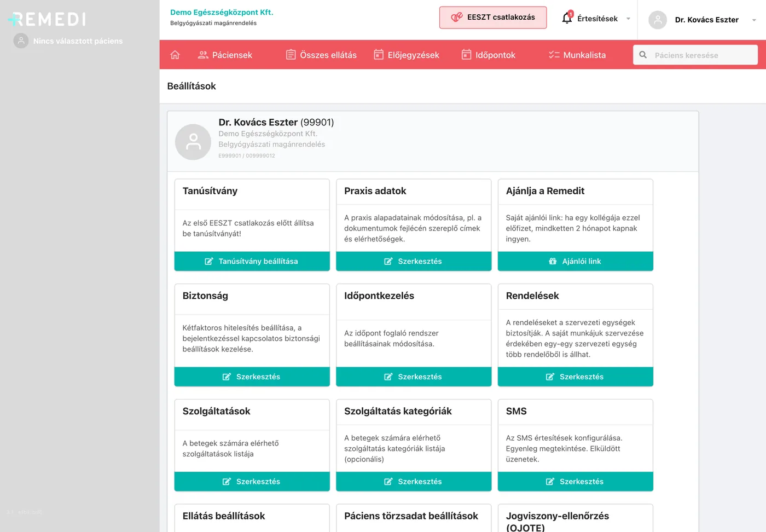
Task: Go to the home page icon
Action: [x=175, y=55]
